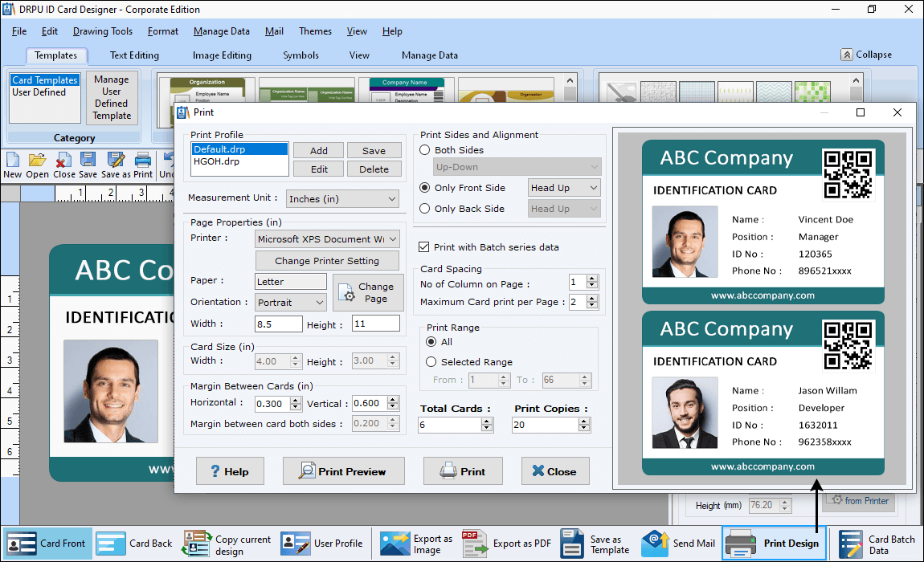Switch to Card Back view

pyautogui.click(x=134, y=544)
